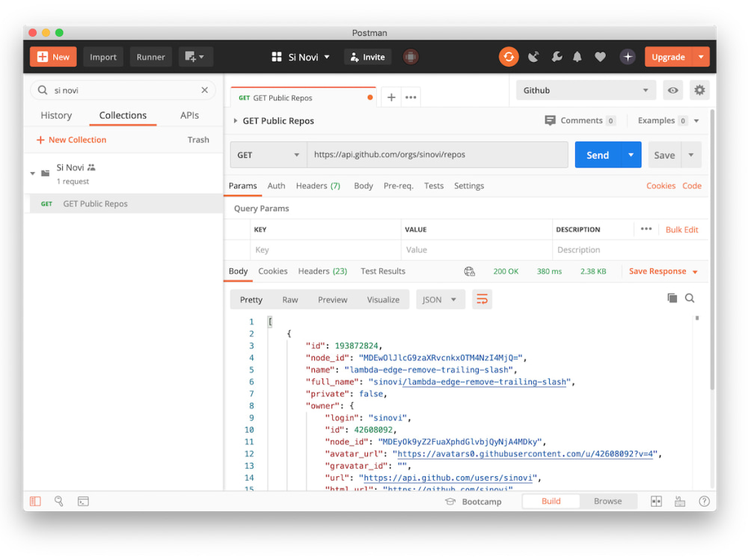Switch to the History tab
Screen dimensions: 748x560
pyautogui.click(x=56, y=115)
